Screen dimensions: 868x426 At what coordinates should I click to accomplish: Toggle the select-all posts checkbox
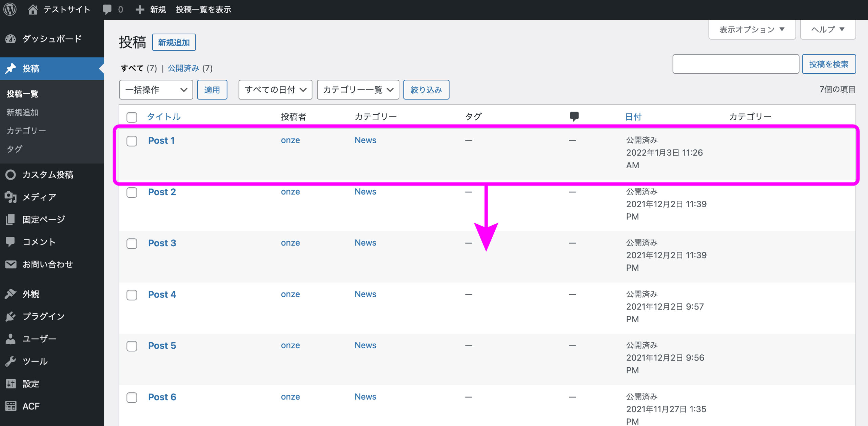tap(131, 116)
